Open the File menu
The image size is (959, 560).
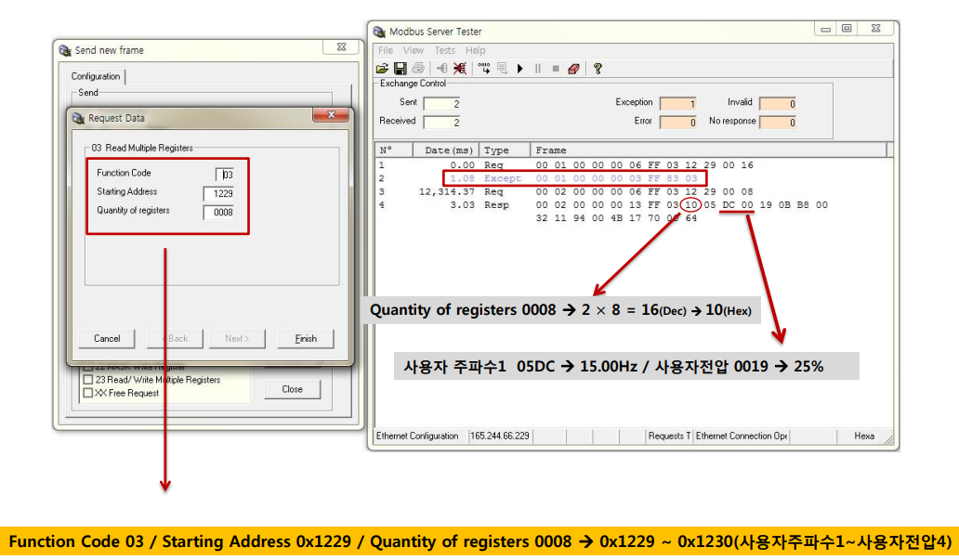tap(384, 50)
